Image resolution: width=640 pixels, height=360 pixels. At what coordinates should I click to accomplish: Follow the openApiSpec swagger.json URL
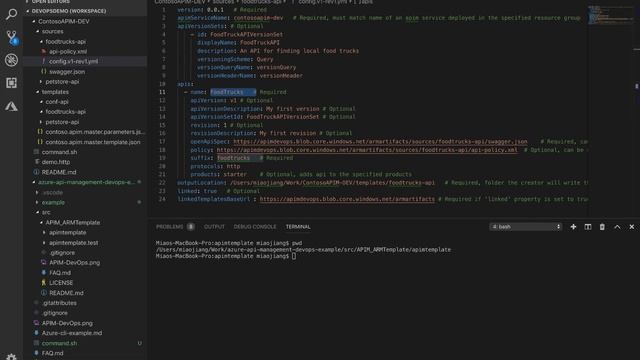tap(380, 142)
